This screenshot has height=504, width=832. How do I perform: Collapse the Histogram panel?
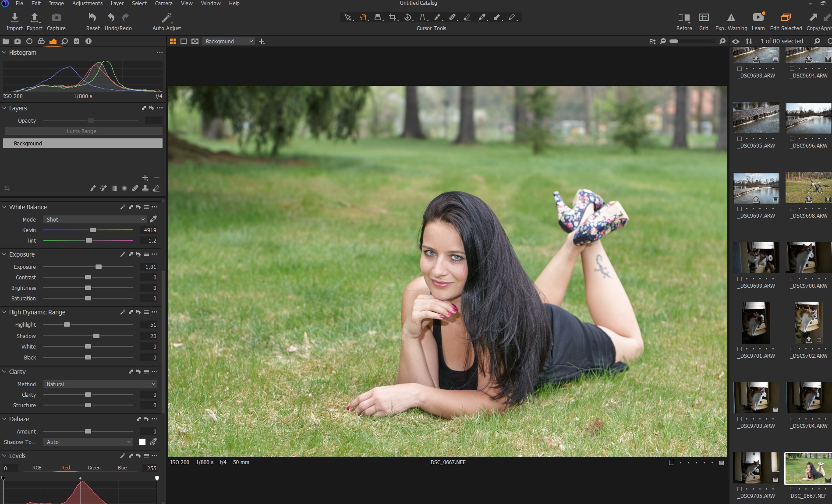click(4, 53)
